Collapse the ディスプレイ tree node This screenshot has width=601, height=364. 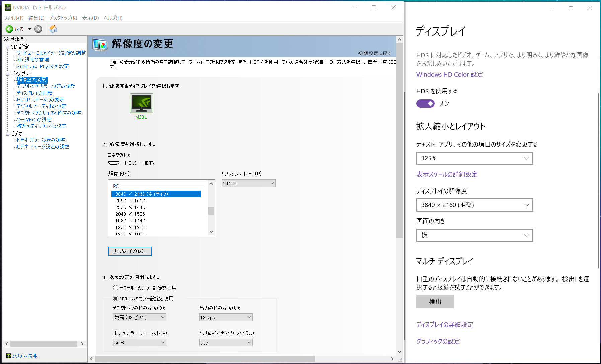point(7,74)
